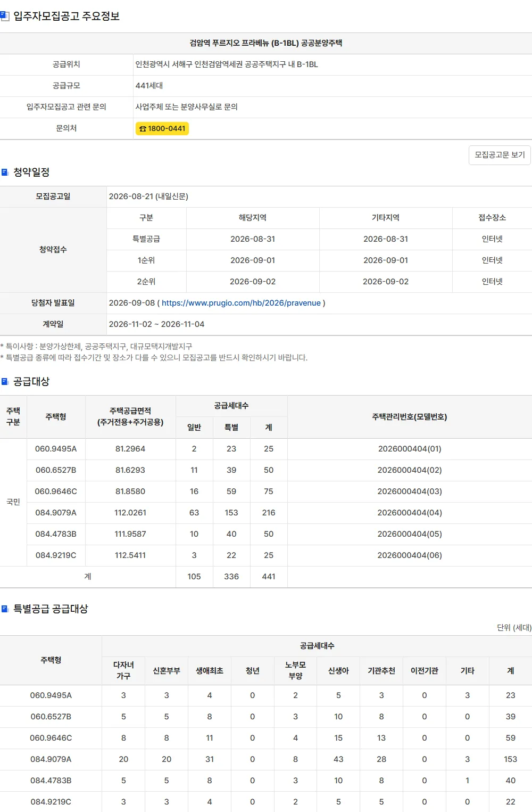Screen dimensions: 532x812
Task: Click housing type 060.6527B in 공급대상 table
Action: coord(56,470)
